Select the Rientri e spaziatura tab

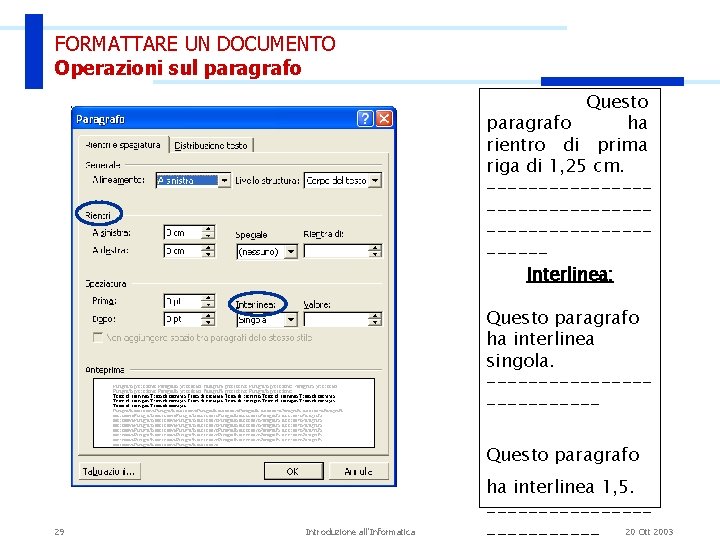coord(123,145)
